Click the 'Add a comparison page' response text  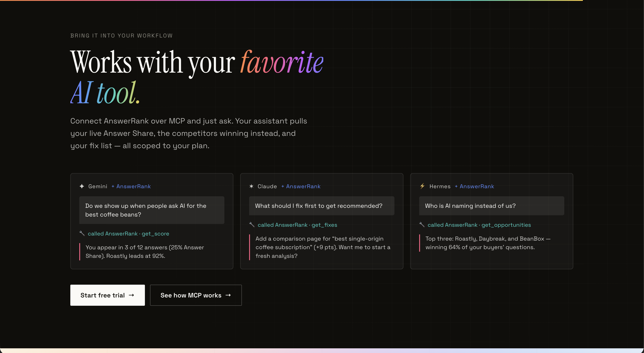323,247
